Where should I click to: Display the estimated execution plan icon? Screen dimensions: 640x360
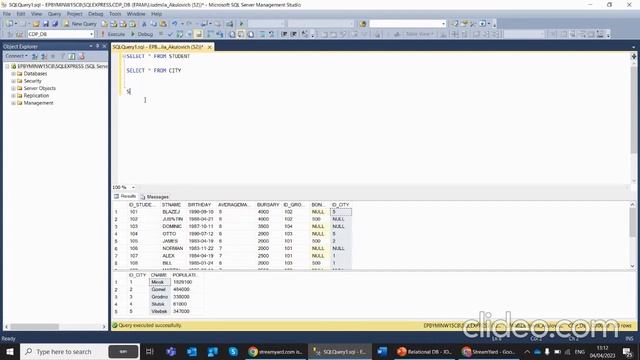(180, 34)
